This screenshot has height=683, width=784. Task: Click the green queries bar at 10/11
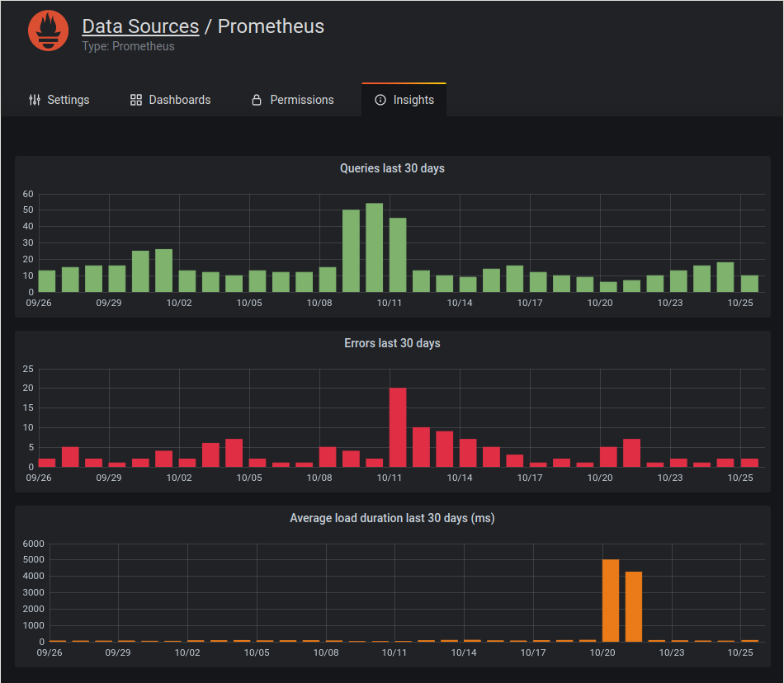(x=398, y=255)
